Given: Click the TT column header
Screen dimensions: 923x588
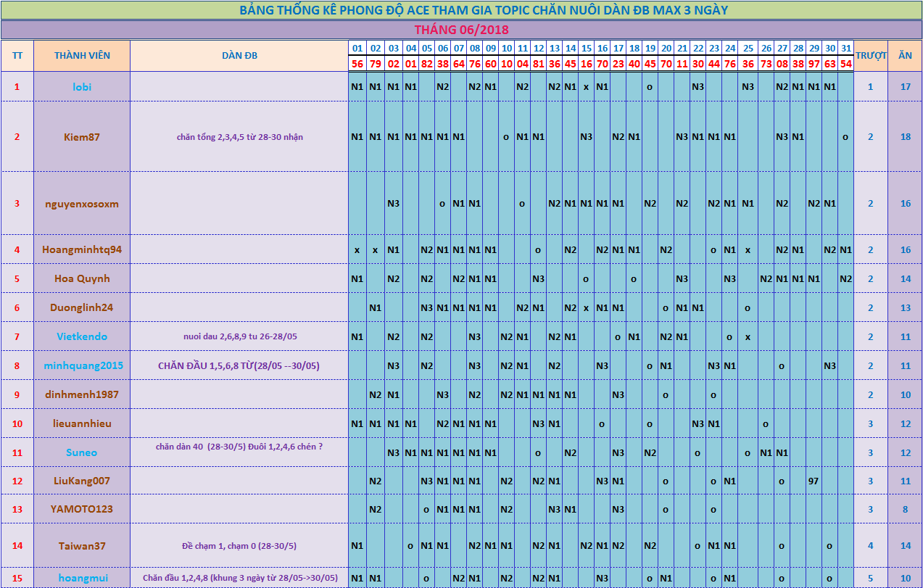Looking at the screenshot, I should [x=17, y=56].
